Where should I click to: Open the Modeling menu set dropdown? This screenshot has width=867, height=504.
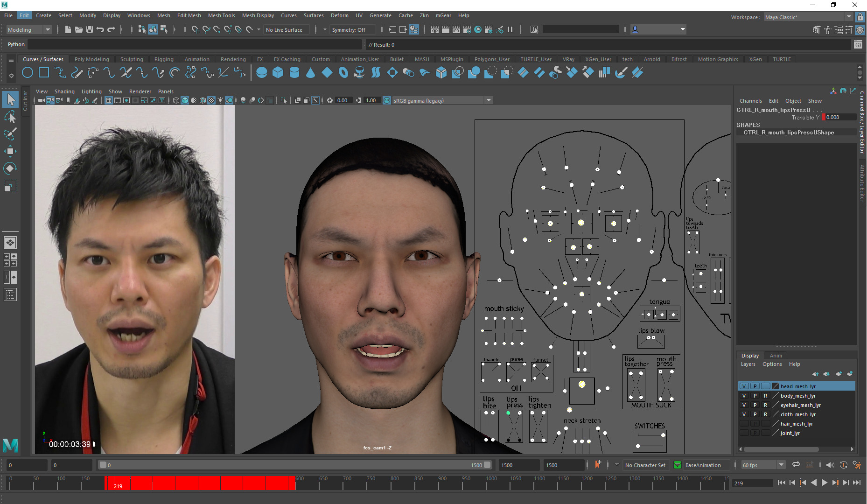pyautogui.click(x=29, y=30)
